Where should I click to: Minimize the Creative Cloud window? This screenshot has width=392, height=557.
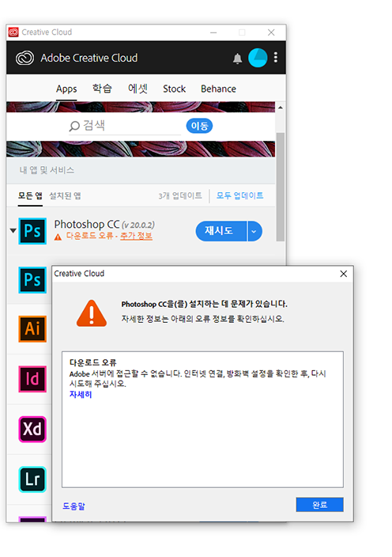pyautogui.click(x=213, y=32)
